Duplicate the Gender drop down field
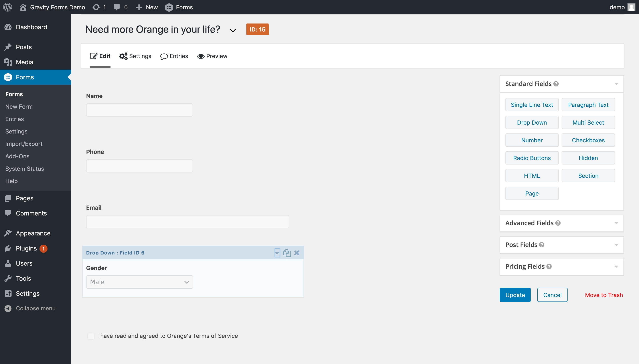 287,253
